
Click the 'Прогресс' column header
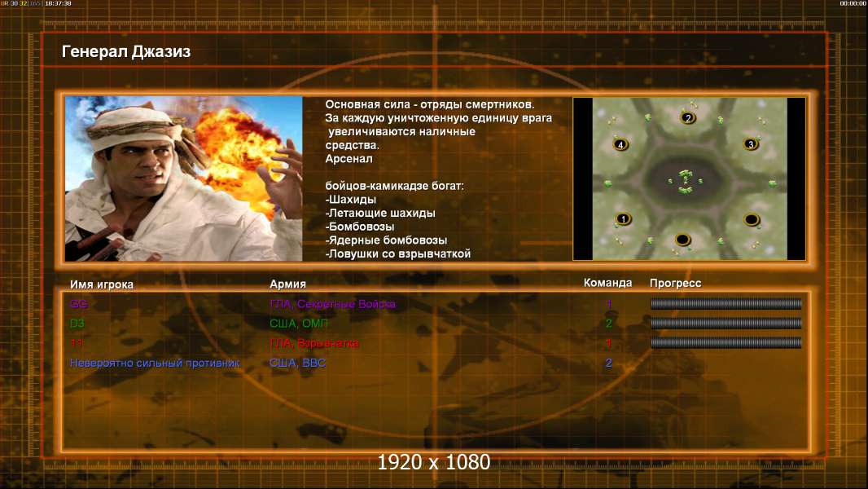point(675,283)
